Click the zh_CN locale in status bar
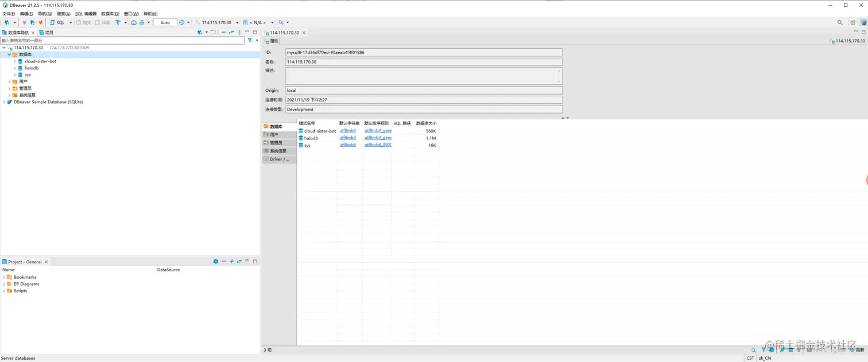 click(x=765, y=358)
